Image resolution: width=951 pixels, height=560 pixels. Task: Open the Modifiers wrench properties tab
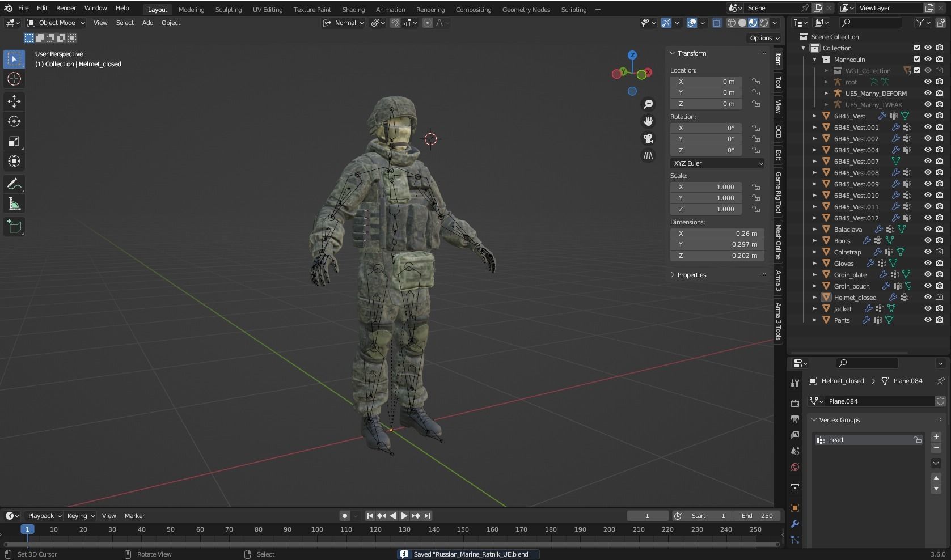tap(795, 524)
